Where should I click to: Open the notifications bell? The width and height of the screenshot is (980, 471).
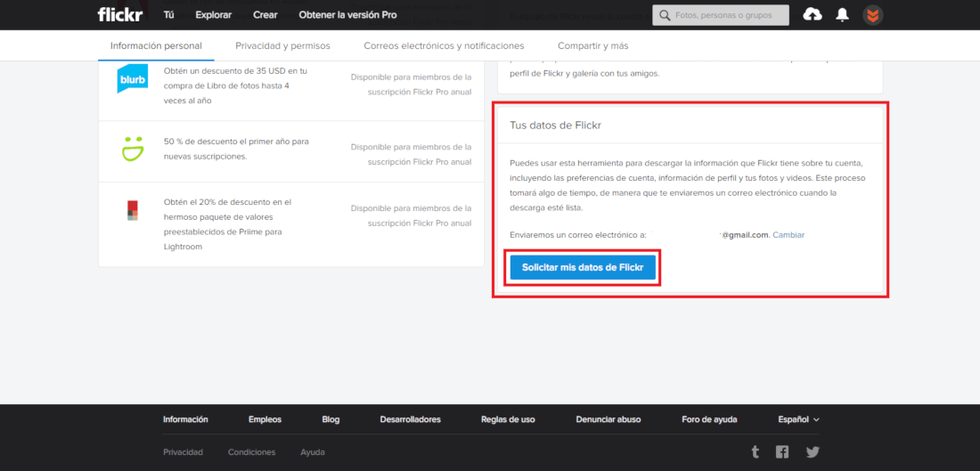click(x=843, y=14)
